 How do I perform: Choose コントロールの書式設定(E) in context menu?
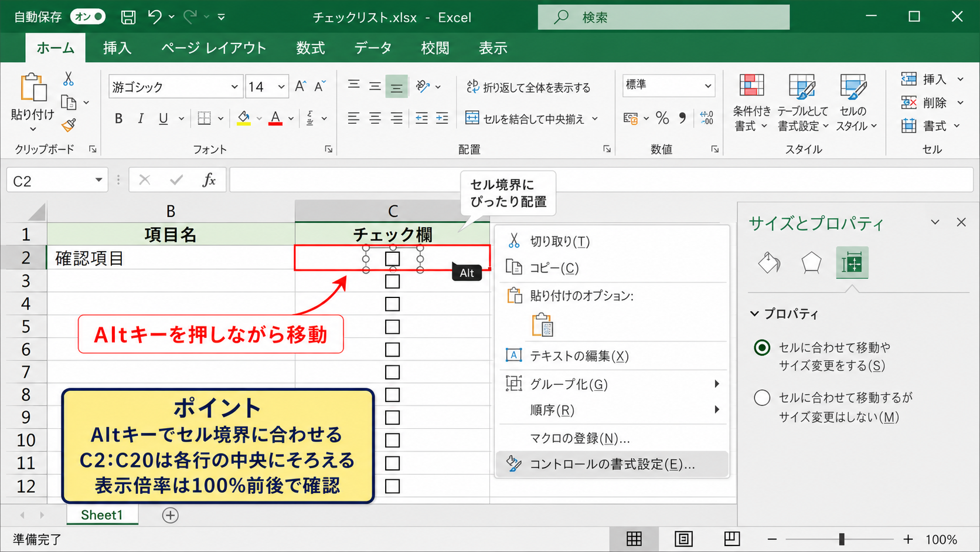(612, 464)
